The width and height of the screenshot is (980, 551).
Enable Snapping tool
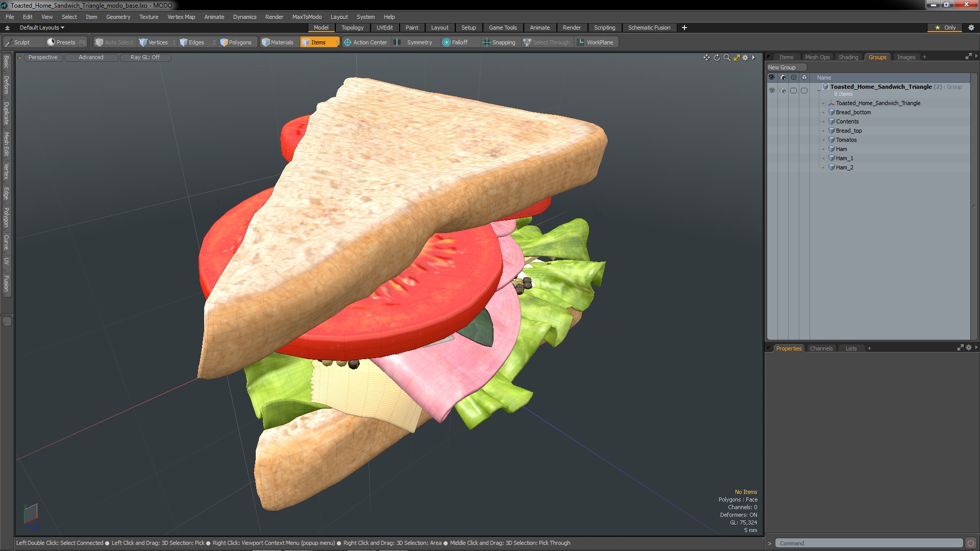(x=499, y=42)
